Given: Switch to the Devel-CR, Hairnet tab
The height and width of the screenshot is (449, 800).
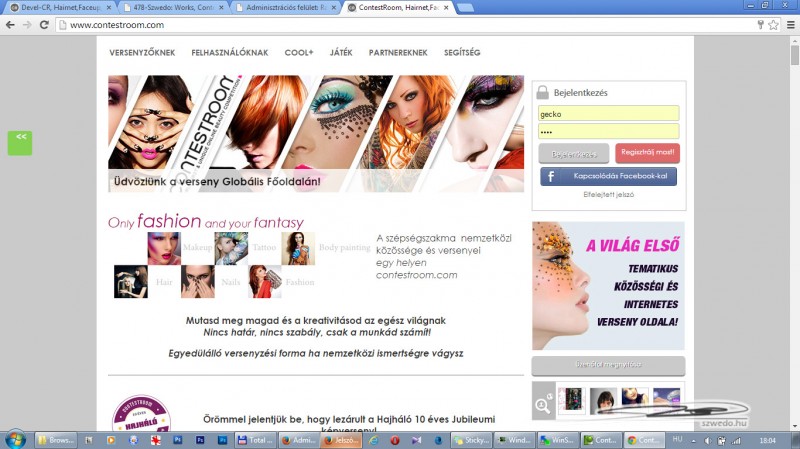Looking at the screenshot, I should coord(59,8).
